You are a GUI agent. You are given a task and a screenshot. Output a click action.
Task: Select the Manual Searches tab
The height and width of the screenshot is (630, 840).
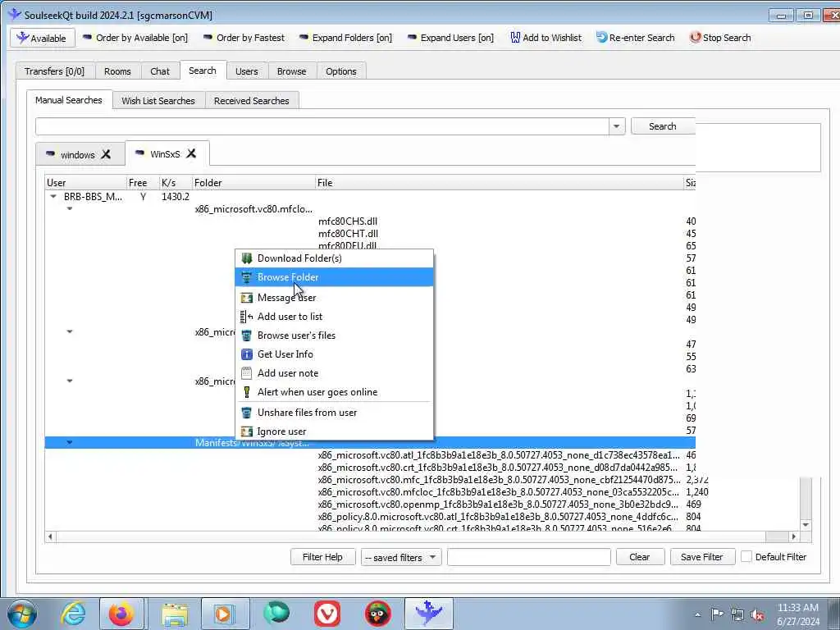coord(69,100)
